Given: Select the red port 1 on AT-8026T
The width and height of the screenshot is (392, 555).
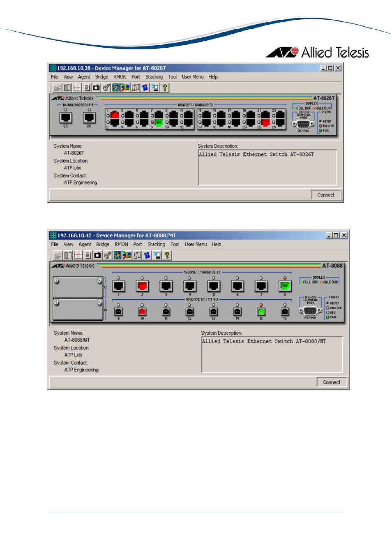Looking at the screenshot, I should tap(115, 116).
